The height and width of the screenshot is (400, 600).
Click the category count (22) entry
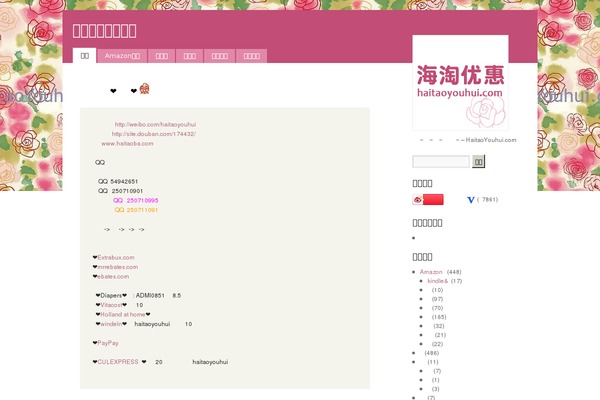437,344
